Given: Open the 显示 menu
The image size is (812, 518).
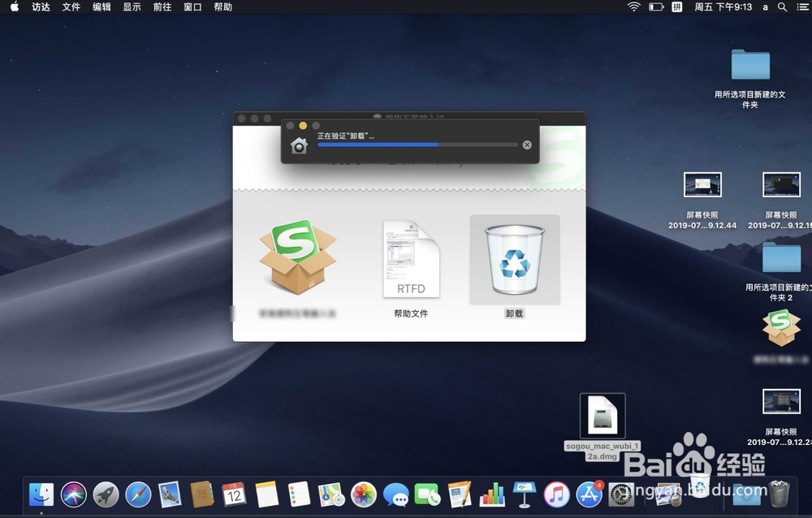Looking at the screenshot, I should [x=132, y=6].
